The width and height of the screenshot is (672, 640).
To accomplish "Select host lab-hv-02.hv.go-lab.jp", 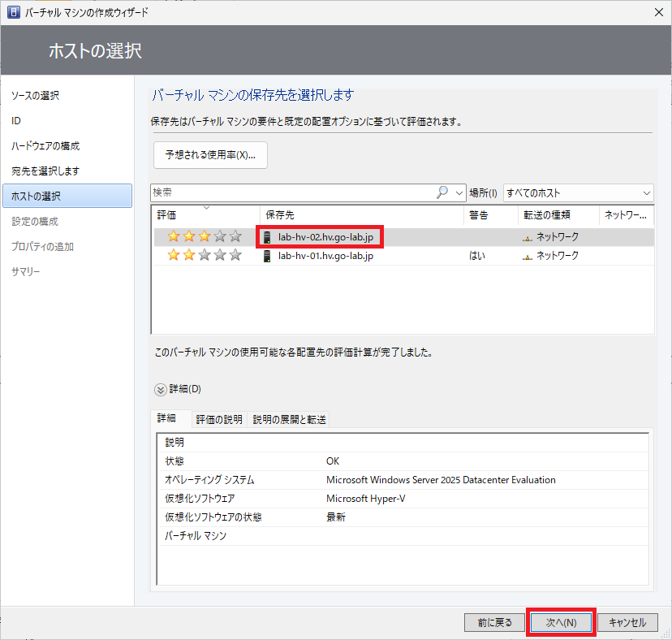I will click(325, 237).
